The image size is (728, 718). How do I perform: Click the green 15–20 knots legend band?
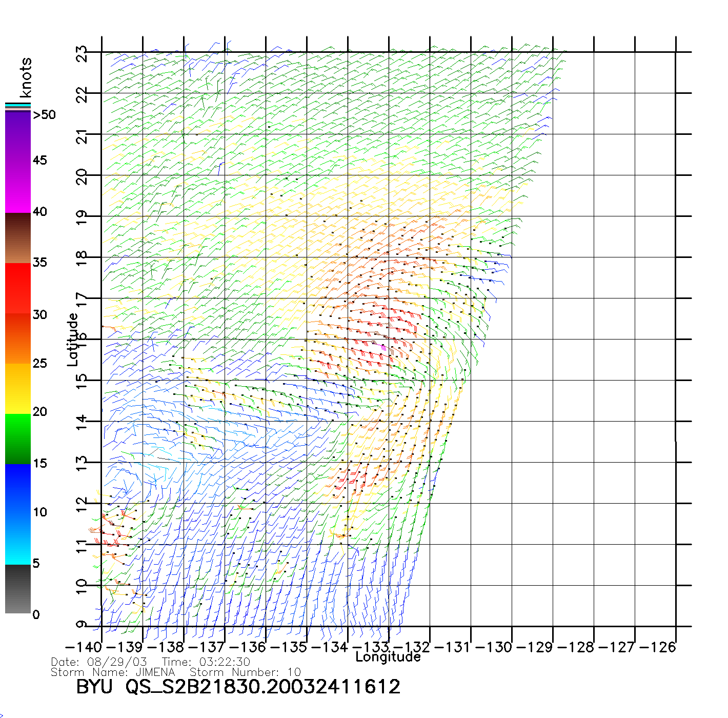click(17, 438)
